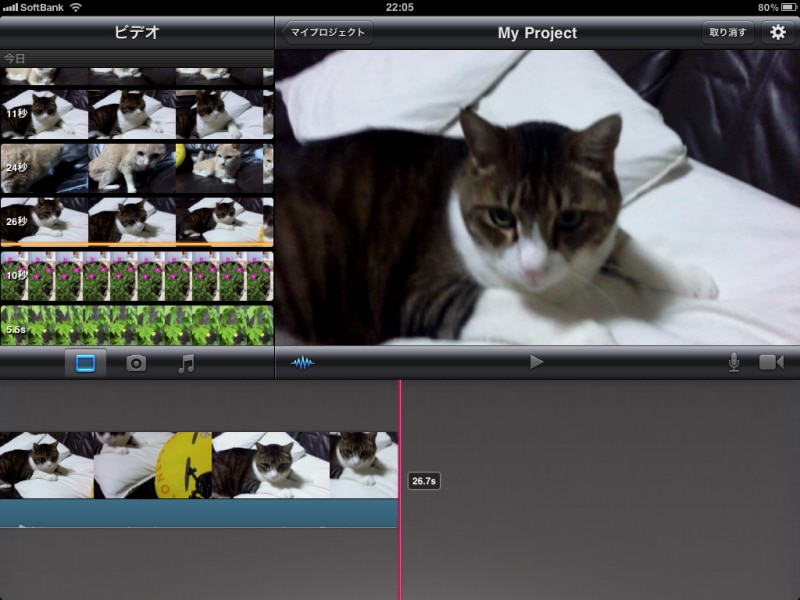Open video camera to record clip
The height and width of the screenshot is (600, 800).
click(771, 362)
